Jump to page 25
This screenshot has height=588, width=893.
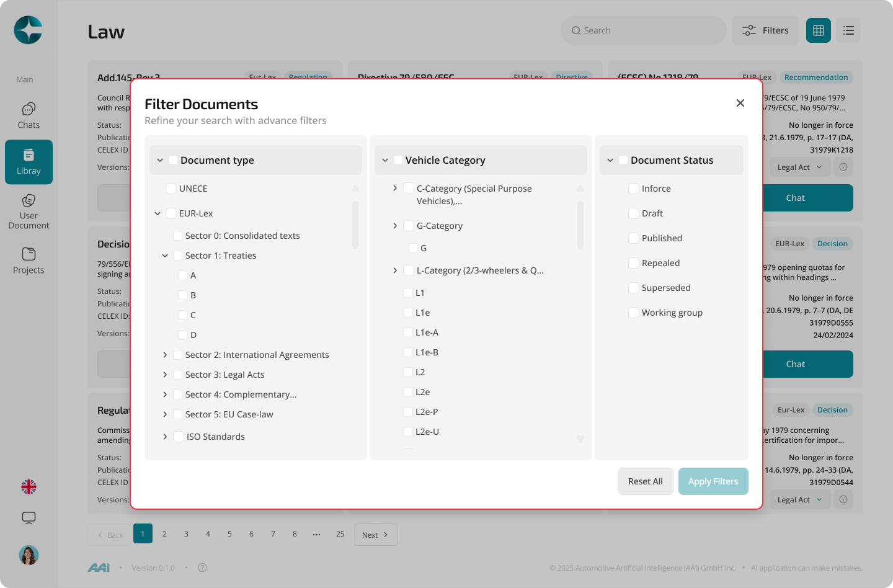pos(340,534)
